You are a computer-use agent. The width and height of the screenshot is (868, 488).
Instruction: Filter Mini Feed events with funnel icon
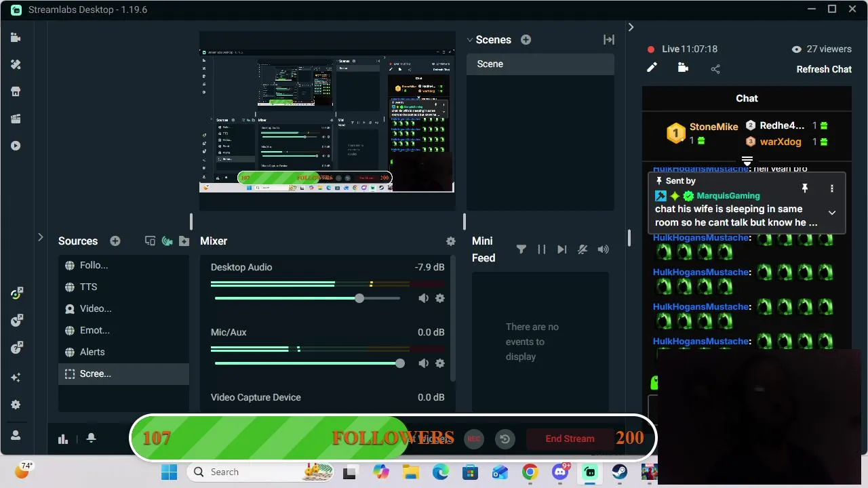pos(521,249)
